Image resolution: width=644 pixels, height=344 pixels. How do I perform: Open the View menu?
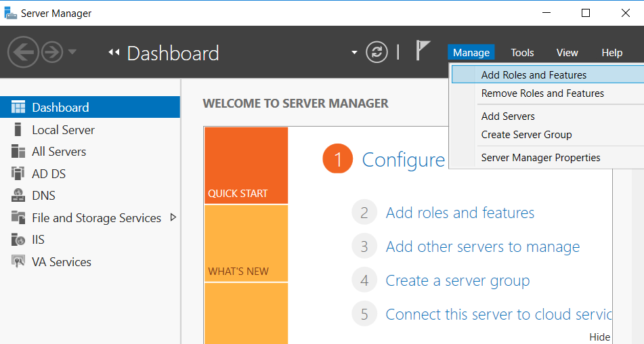click(x=567, y=53)
